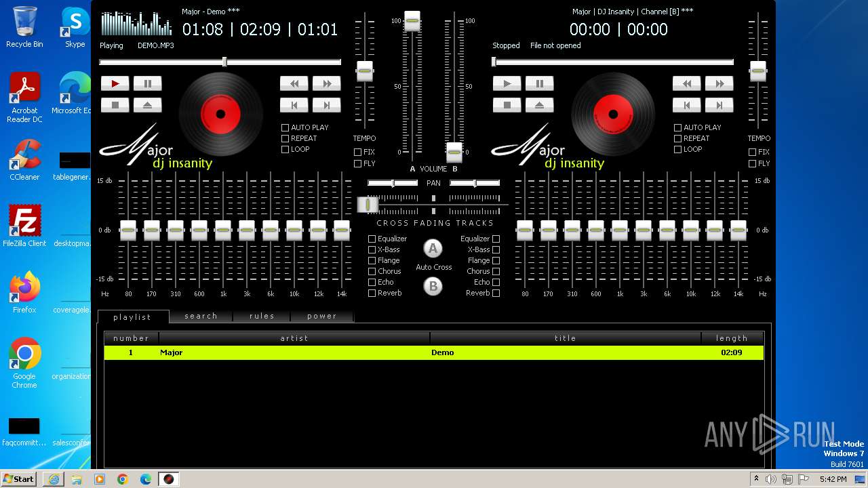Enable Echo effect for deck A
This screenshot has height=488, width=868.
[372, 282]
